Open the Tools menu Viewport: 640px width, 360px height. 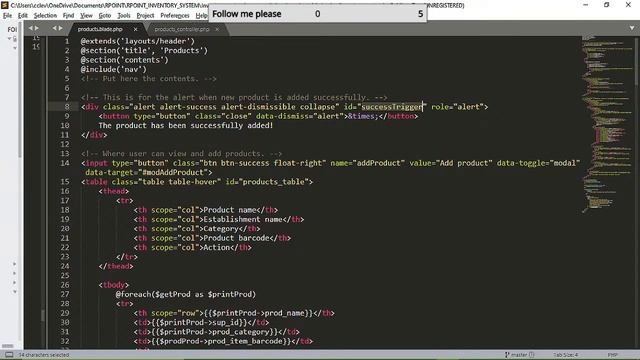(124, 16)
